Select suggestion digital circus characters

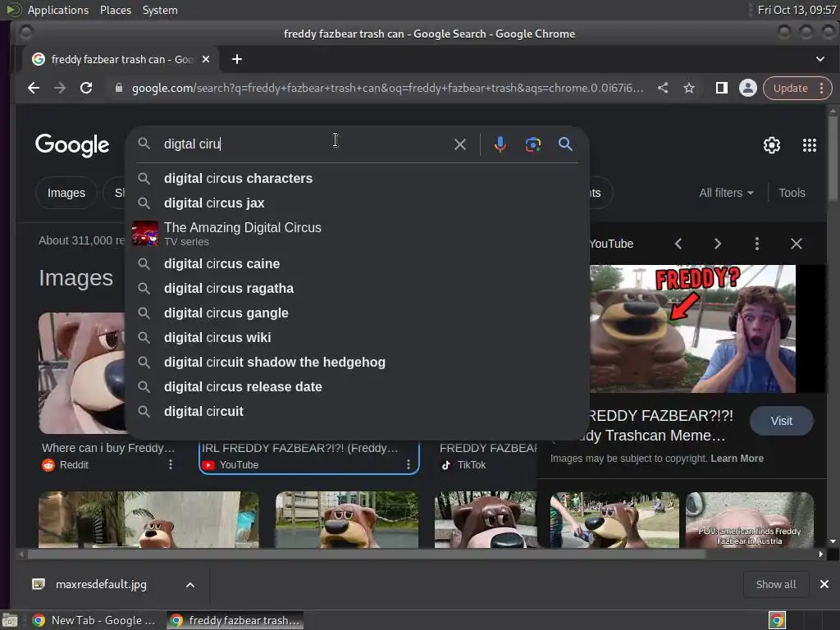(358, 178)
